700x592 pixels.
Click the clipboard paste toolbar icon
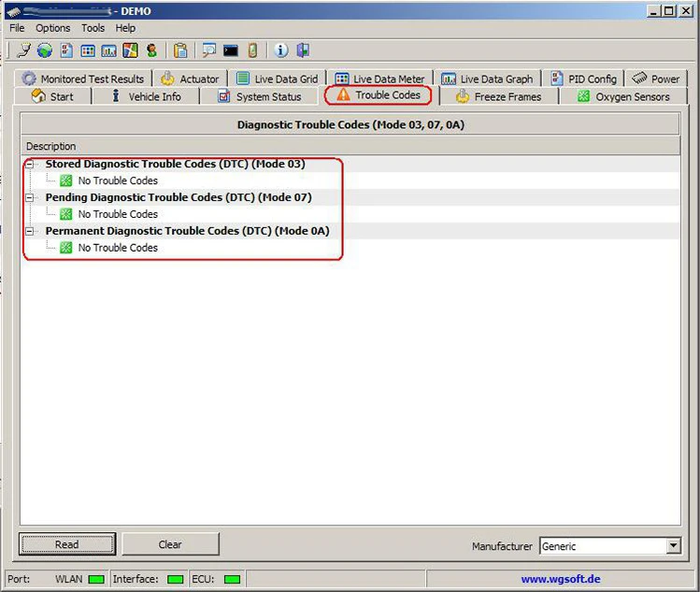[x=180, y=51]
